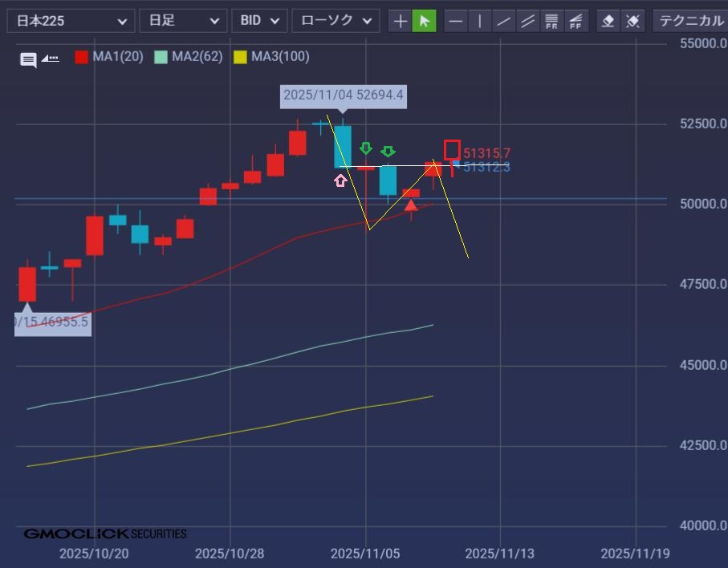Pick the Fibonacci fan FF tool
The image size is (728, 568).
575,21
